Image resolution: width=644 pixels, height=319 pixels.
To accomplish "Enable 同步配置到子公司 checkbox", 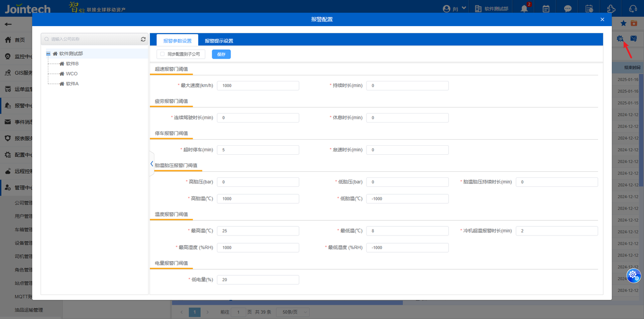I will click(x=163, y=54).
